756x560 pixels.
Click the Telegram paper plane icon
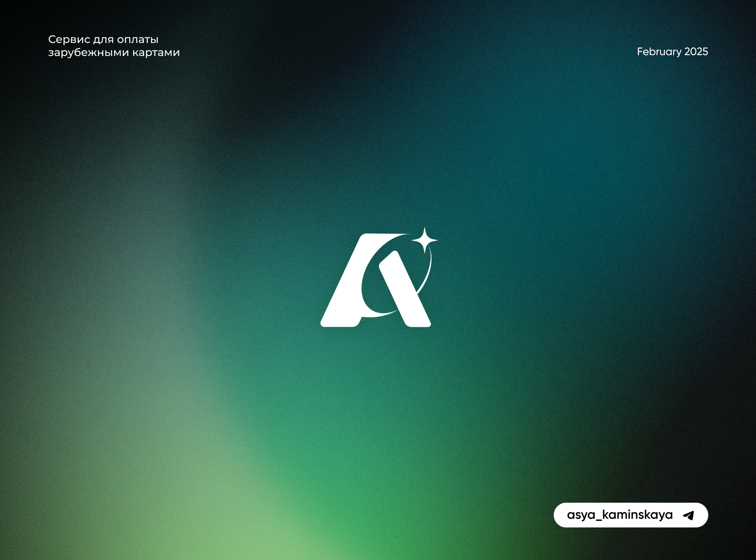[x=689, y=515]
